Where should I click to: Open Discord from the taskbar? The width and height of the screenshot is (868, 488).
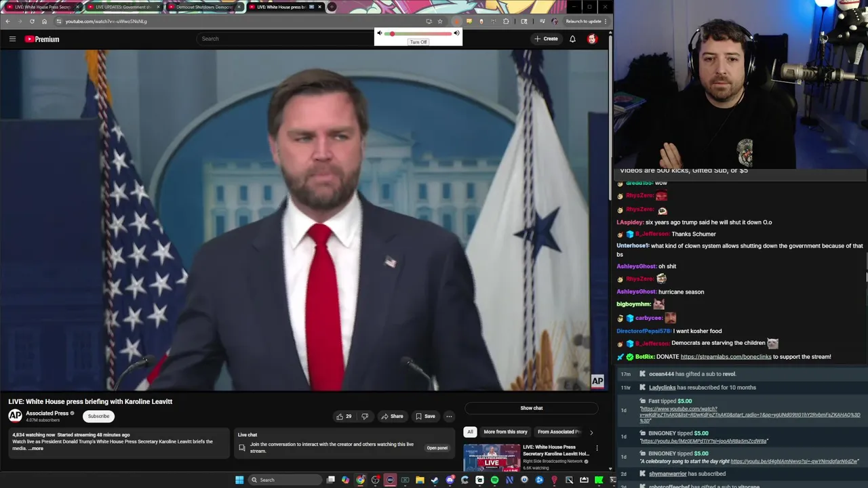450,480
